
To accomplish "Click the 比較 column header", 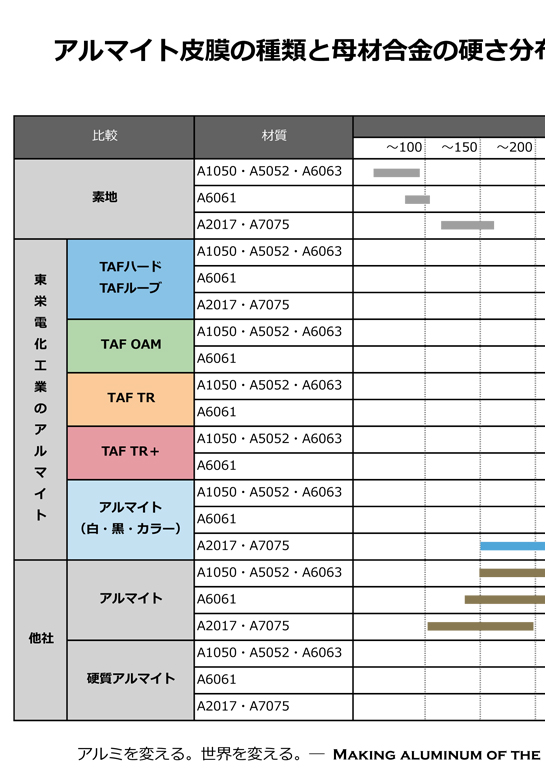I will 104,137.
